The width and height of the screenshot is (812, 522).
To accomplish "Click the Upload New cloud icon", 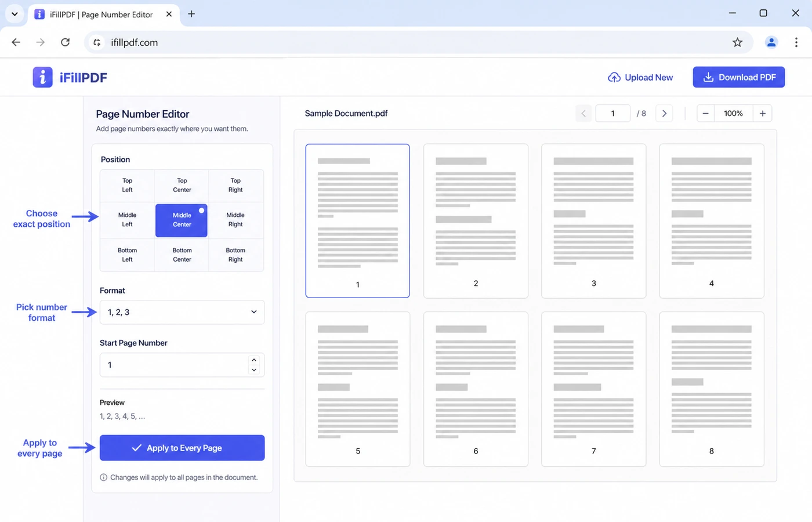I will [614, 77].
